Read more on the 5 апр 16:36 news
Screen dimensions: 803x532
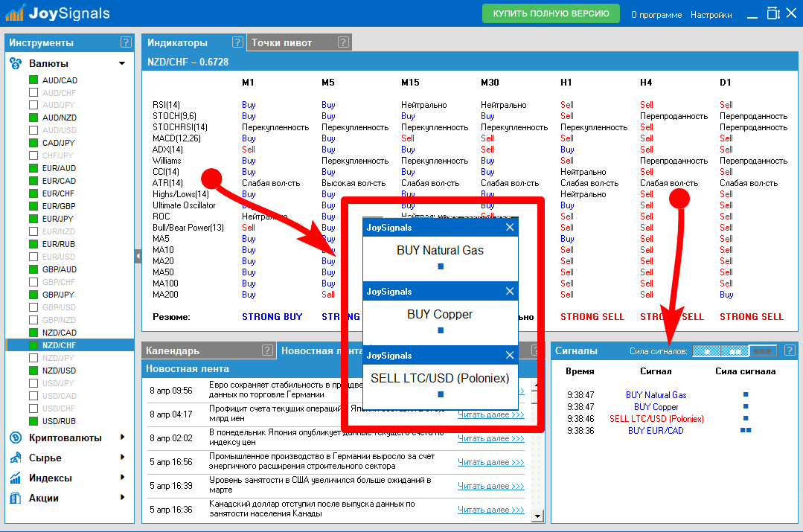490,510
